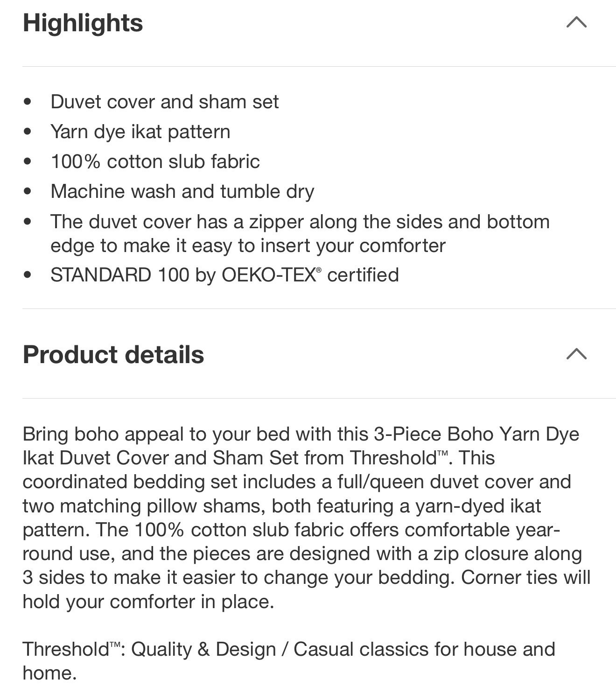Select the 'full/queen duvet cover' text line
The image size is (616, 694).
tap(297, 482)
